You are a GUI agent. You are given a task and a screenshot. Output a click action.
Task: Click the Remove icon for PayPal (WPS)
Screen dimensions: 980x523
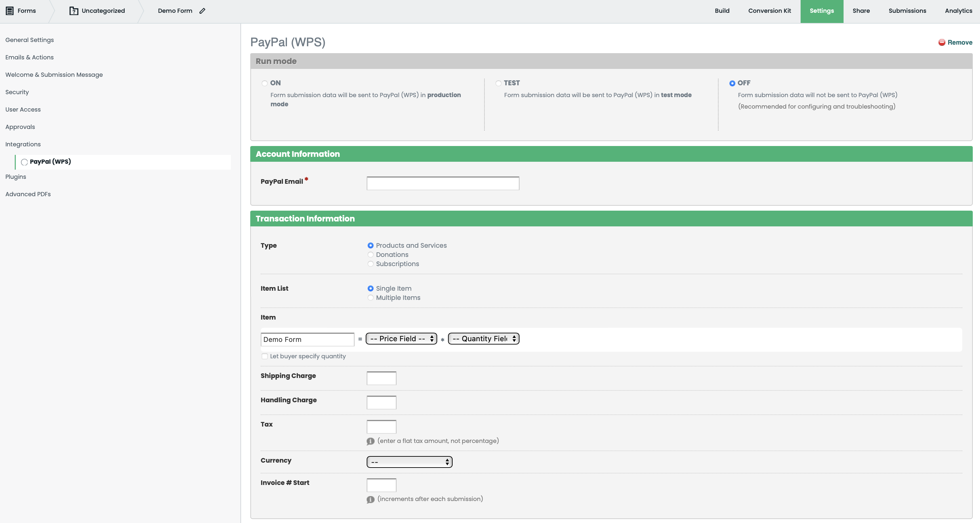(x=942, y=43)
